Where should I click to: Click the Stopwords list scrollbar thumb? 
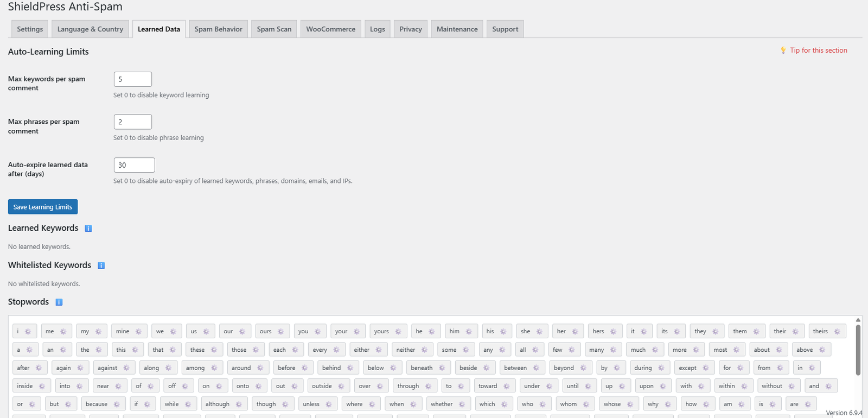858,350
